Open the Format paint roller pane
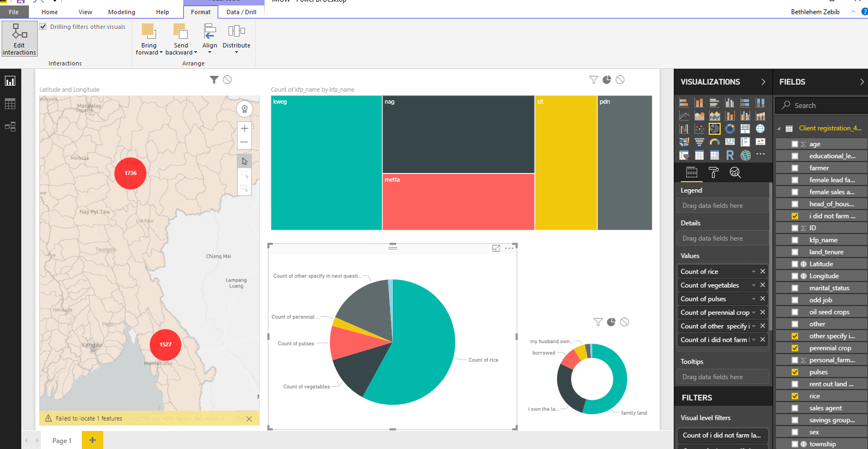Screen dimensions: 868x449 point(713,172)
